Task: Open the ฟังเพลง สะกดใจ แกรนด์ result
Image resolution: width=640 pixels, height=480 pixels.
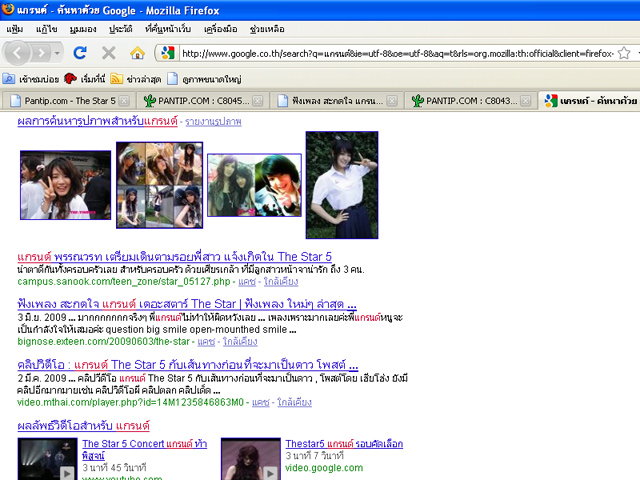Action: point(187,304)
